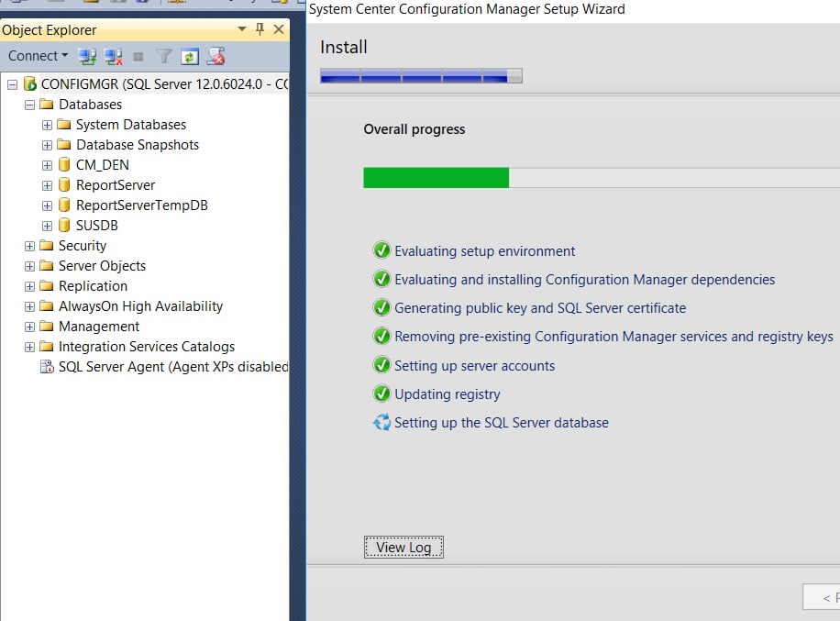Image resolution: width=840 pixels, height=621 pixels.
Task: Click the Previous button in Setup Wizard
Action: coord(822,596)
